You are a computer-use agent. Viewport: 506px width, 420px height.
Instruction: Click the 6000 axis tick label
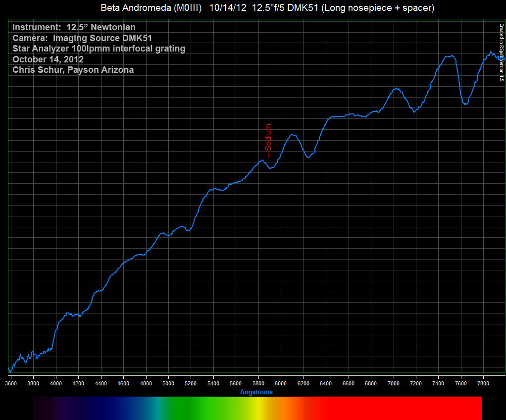[281, 383]
